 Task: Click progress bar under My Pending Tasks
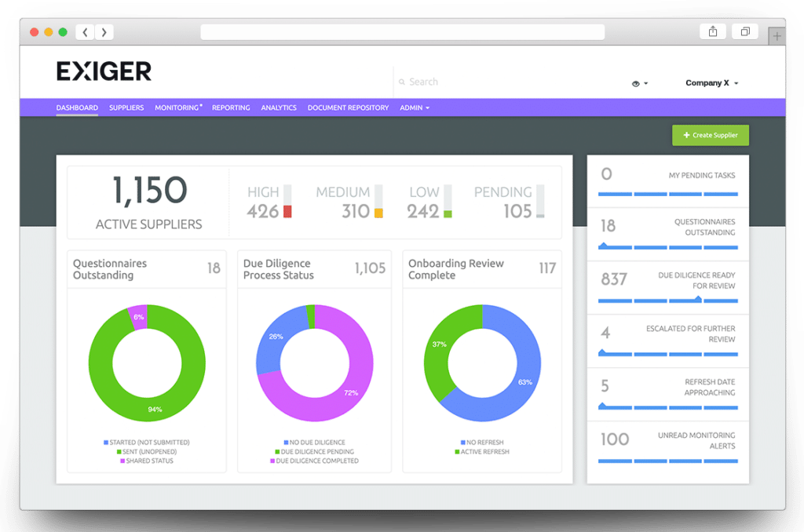(x=667, y=195)
